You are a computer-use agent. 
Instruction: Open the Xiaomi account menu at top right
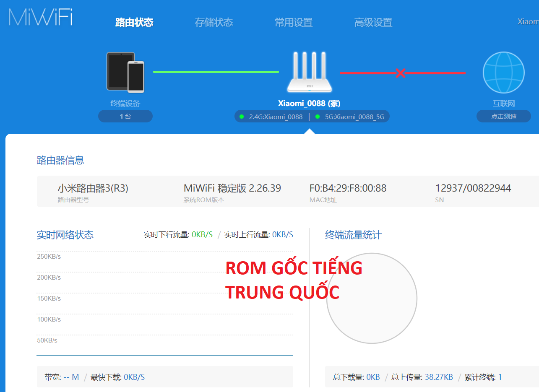point(528,22)
